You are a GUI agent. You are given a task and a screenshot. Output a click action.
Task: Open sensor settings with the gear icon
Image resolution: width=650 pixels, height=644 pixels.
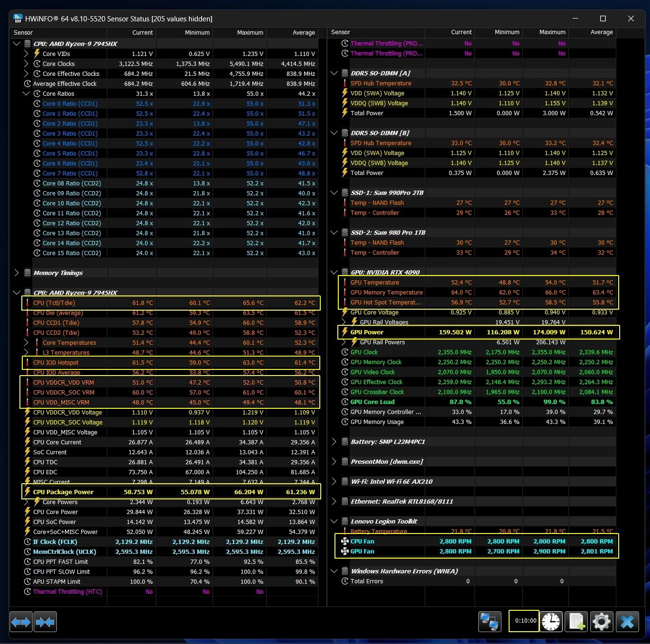pyautogui.click(x=601, y=621)
